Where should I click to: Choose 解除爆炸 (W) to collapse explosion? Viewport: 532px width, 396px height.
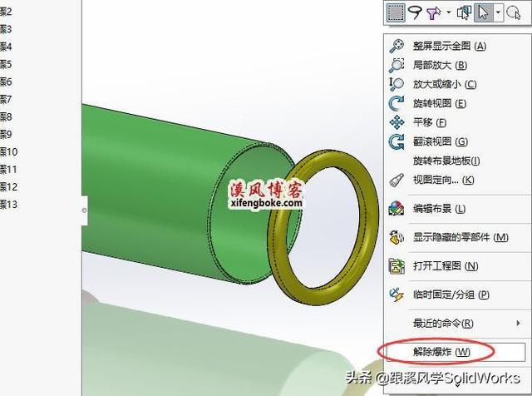(456, 352)
